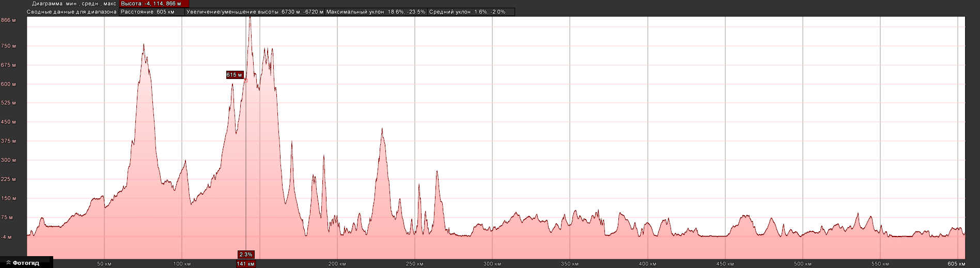980x268 pixels.
Task: Click the 300 км distance axis label
Action: [x=492, y=264]
